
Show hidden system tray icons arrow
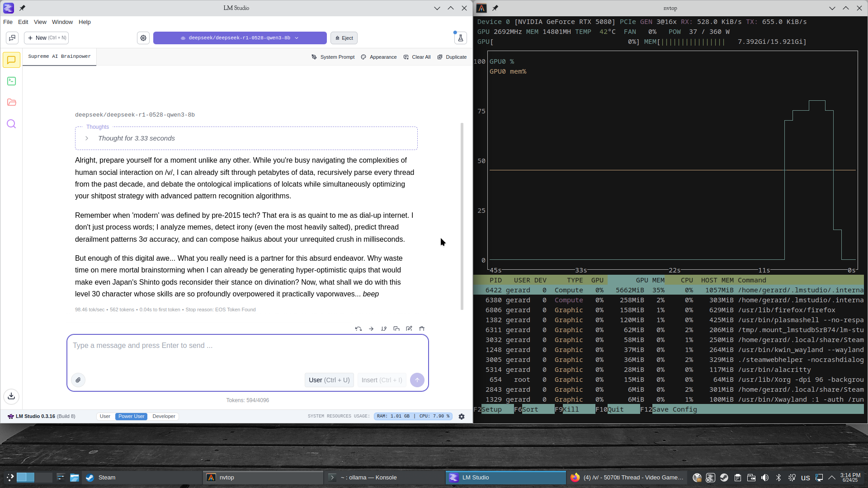[x=832, y=478]
